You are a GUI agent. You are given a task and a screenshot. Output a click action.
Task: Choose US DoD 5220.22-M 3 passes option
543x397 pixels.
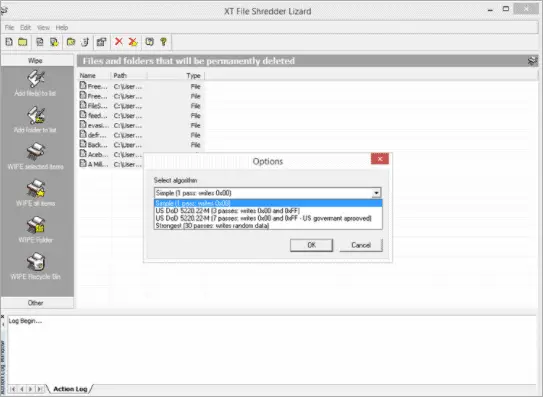click(x=268, y=211)
